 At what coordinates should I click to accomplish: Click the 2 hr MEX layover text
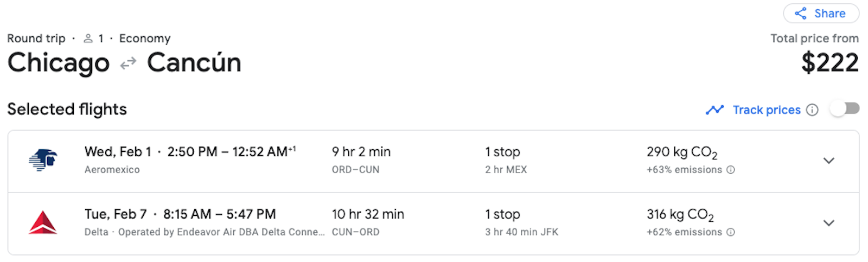pos(506,170)
